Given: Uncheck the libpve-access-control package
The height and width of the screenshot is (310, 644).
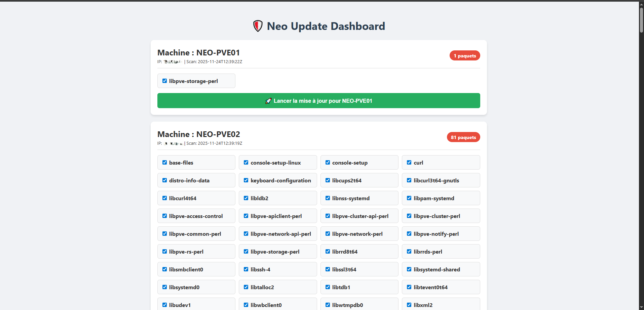Looking at the screenshot, I should (165, 216).
